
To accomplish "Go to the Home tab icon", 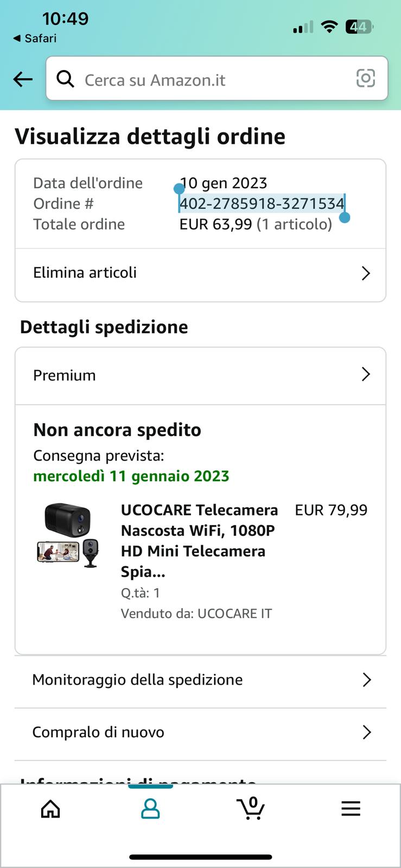I will 50,809.
